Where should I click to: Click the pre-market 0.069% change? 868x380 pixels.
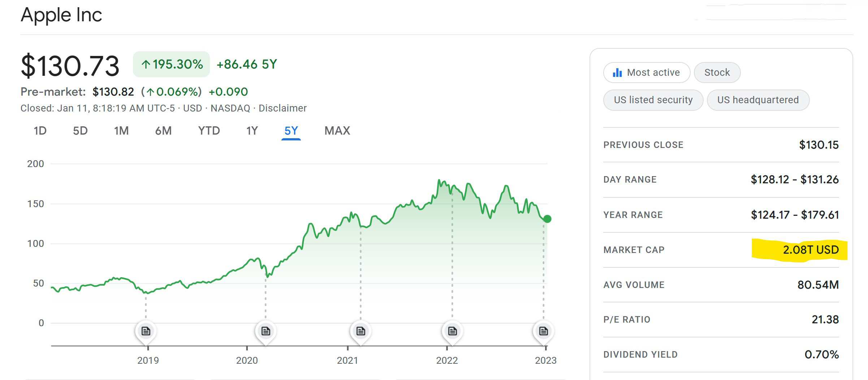(x=171, y=92)
